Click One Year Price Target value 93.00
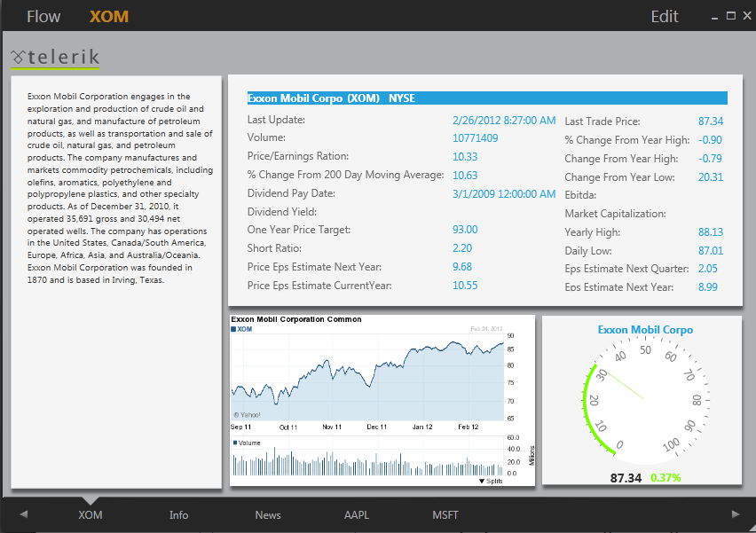Viewport: 756px width, 533px height. coord(465,230)
